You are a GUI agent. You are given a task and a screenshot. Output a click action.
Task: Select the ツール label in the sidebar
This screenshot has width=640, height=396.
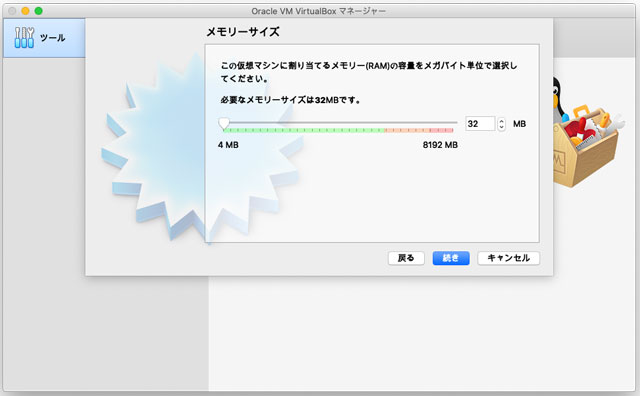pyautogui.click(x=52, y=38)
